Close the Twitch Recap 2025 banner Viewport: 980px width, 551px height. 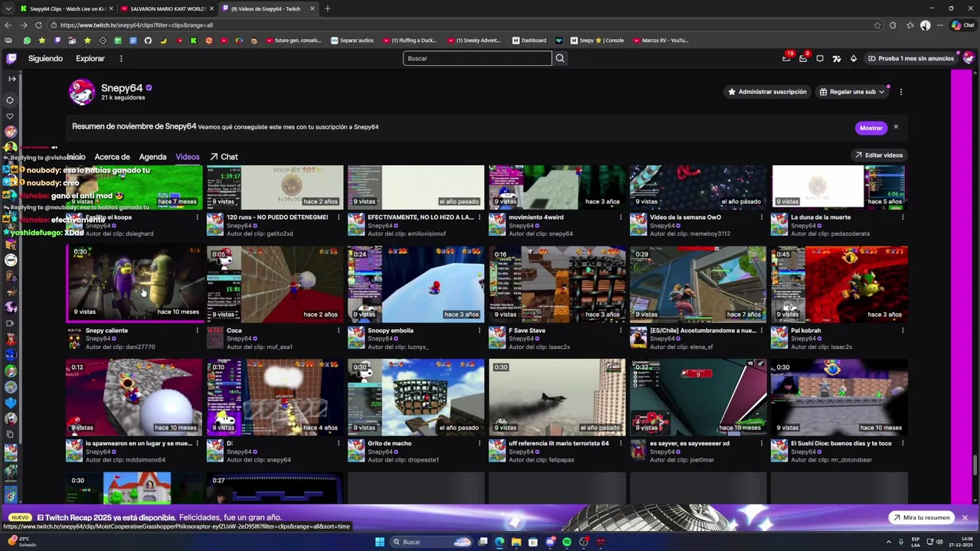(965, 517)
